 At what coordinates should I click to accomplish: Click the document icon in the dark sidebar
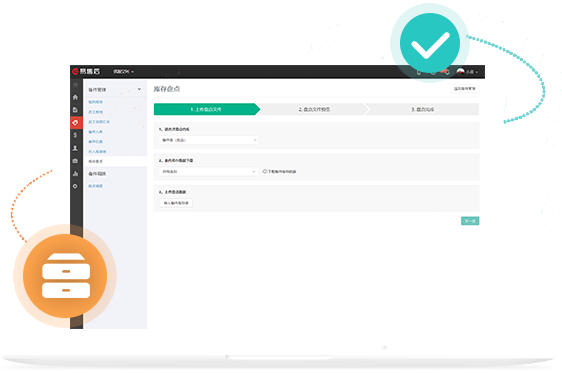click(75, 110)
